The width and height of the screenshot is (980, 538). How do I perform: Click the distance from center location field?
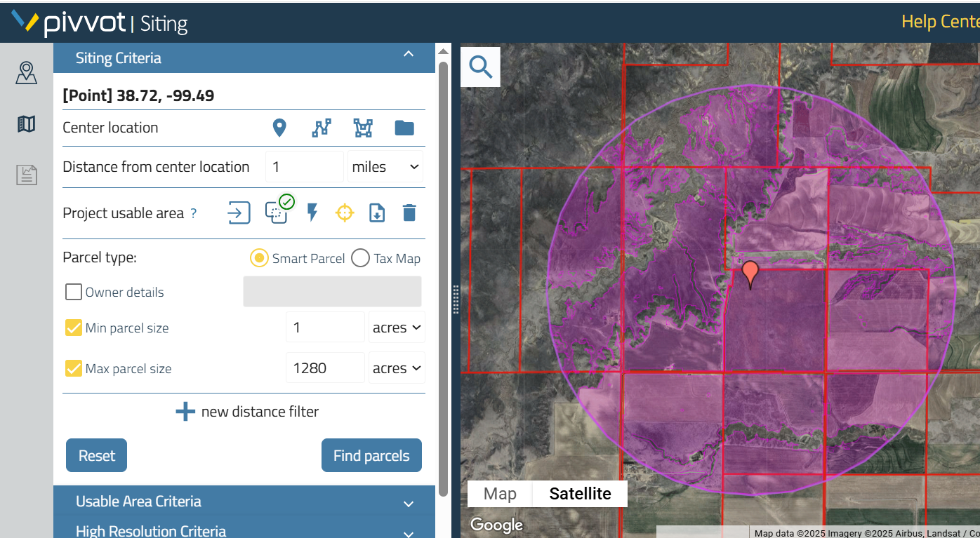click(x=304, y=167)
